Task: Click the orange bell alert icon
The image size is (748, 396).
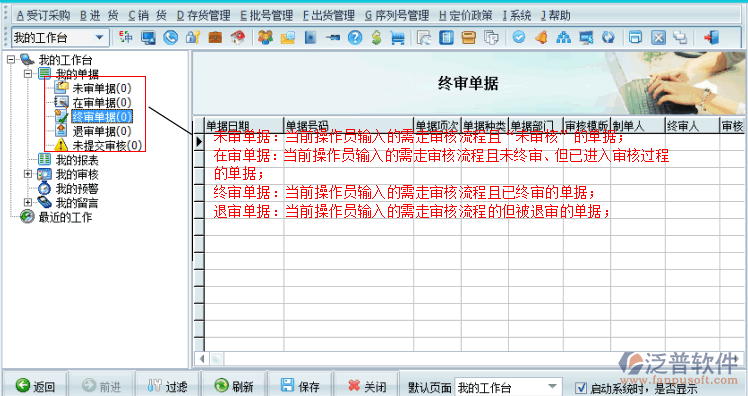Action: tap(541, 37)
